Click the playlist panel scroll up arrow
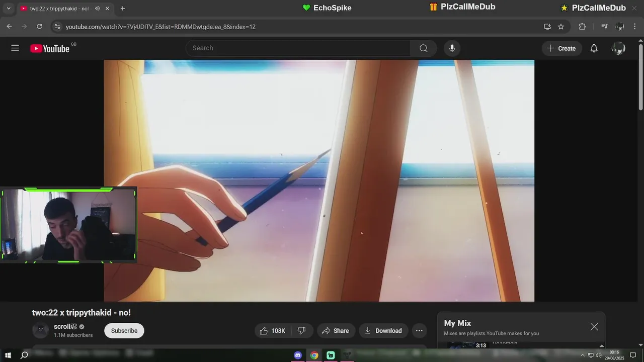Viewport: 644px width, 362px height. click(x=602, y=345)
